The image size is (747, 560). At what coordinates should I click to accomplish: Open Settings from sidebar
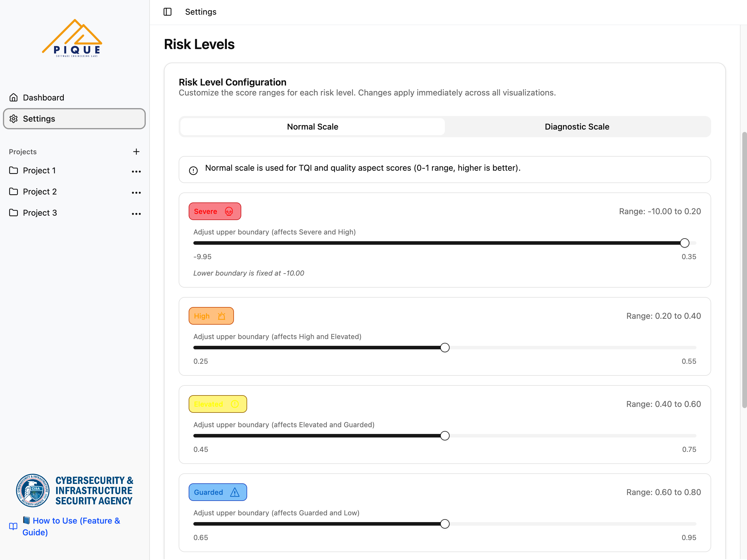click(39, 119)
